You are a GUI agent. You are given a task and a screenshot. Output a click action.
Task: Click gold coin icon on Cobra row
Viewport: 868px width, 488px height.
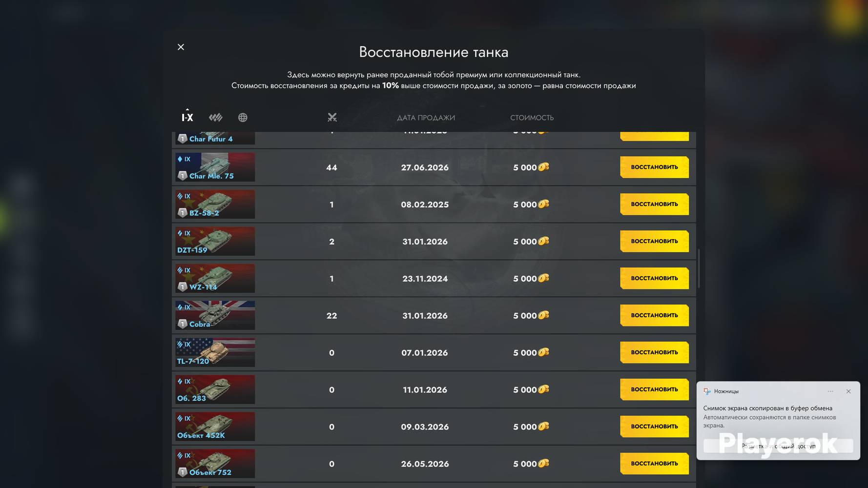tap(543, 315)
